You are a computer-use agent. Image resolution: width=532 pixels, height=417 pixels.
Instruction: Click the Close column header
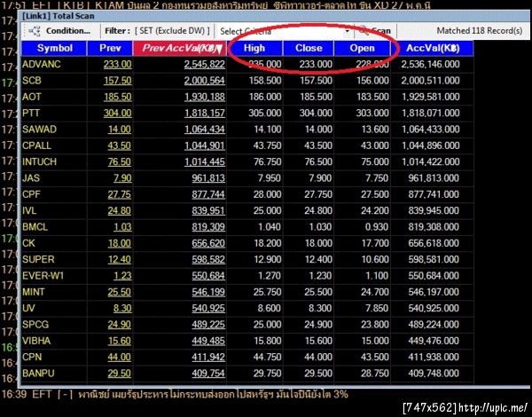point(309,48)
